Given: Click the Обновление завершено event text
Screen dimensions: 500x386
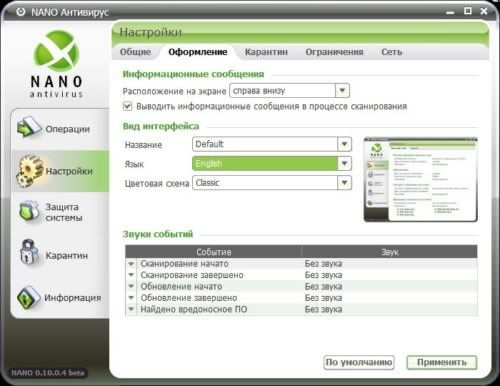Looking at the screenshot, I should pyautogui.click(x=189, y=298).
